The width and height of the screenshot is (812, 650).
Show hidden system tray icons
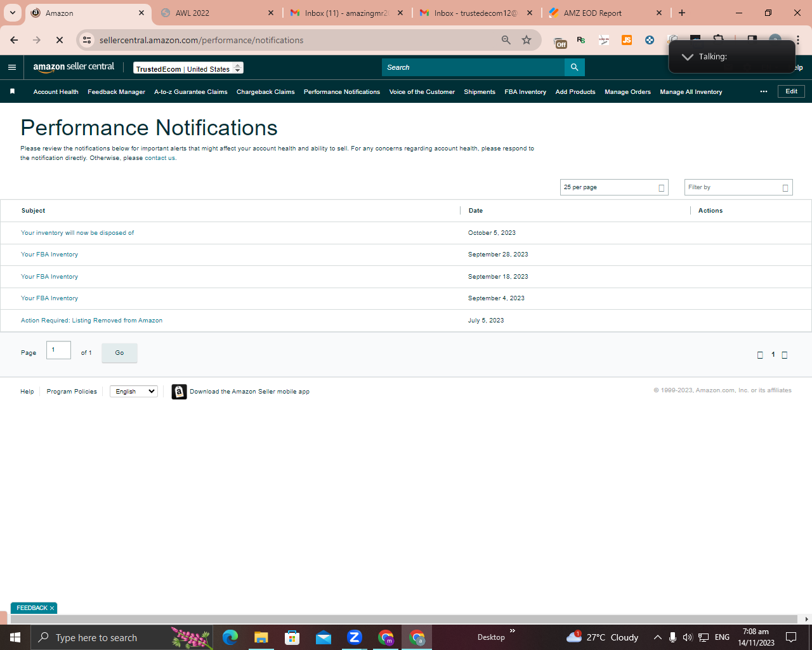pos(658,637)
